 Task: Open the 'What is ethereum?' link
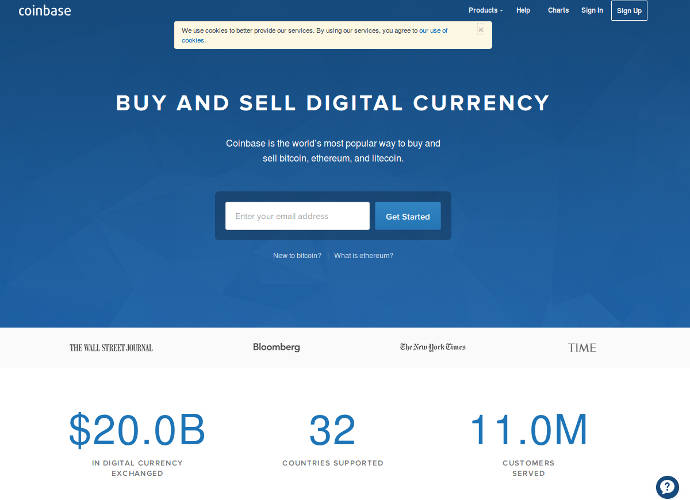(x=363, y=255)
